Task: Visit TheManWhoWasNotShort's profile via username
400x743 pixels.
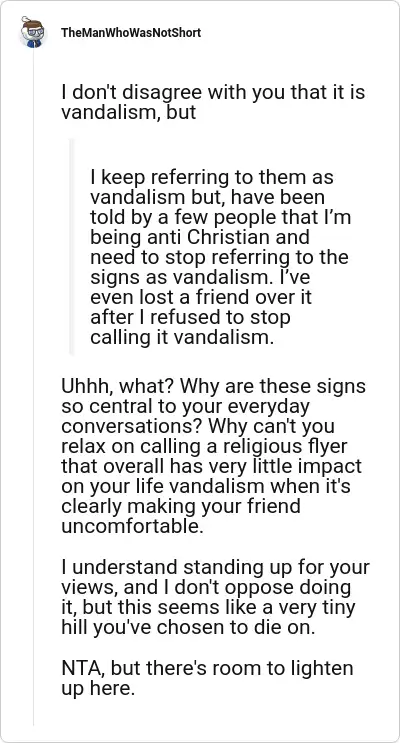Action: coord(131,33)
